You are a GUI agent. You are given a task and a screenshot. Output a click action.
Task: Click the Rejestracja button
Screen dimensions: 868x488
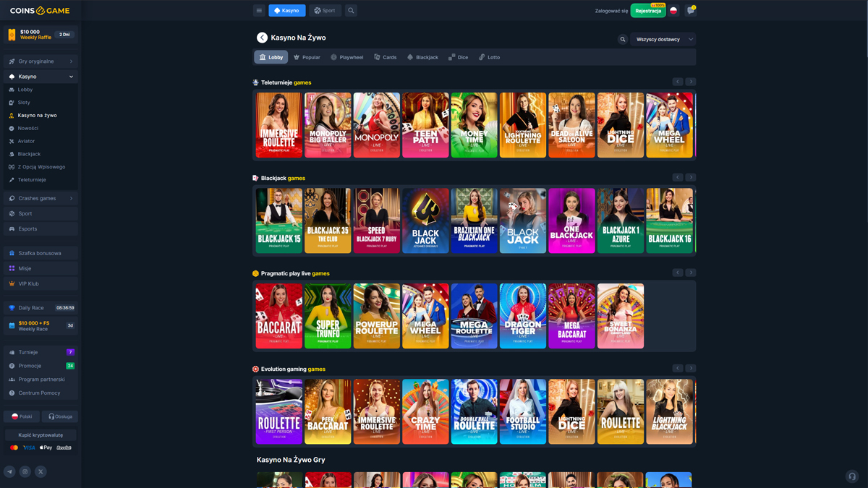pos(648,11)
